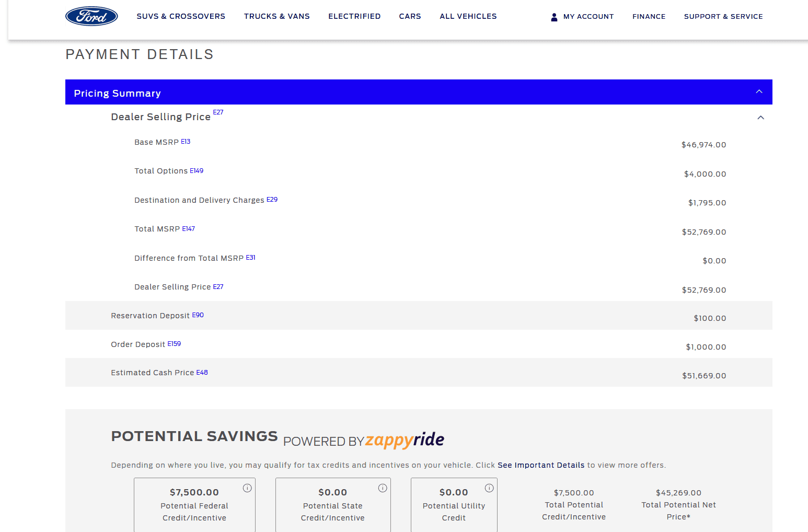Collapse the Pricing Summary section chevron
Viewport: 808px width, 532px height.
pos(759,92)
